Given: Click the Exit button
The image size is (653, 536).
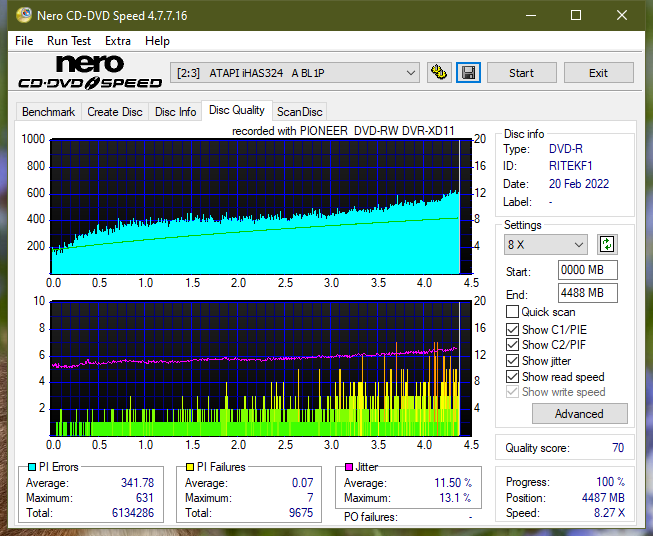Looking at the screenshot, I should click(x=598, y=73).
